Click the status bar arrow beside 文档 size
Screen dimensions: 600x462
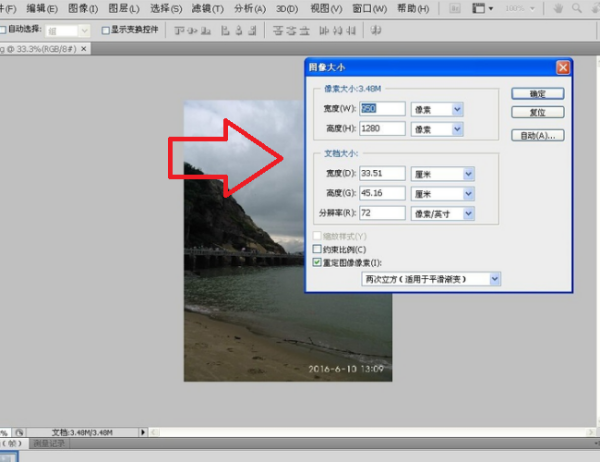[x=142, y=431]
